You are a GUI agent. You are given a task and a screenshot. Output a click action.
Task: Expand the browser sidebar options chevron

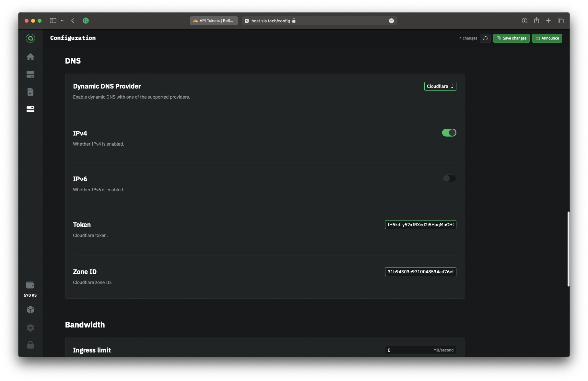click(x=62, y=21)
